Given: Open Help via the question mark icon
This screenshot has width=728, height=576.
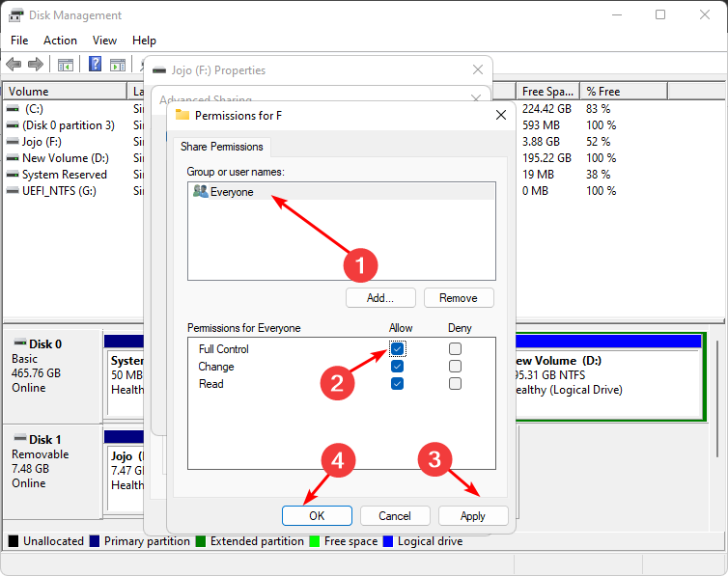Looking at the screenshot, I should 96,65.
